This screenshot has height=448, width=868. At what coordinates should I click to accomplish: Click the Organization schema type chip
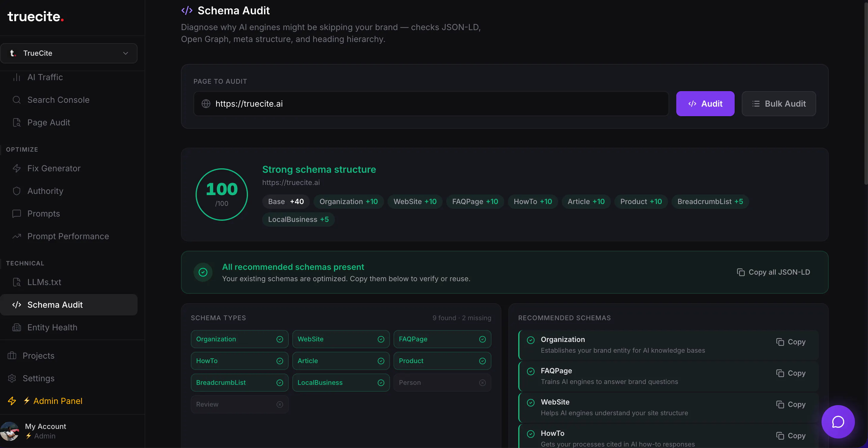tap(240, 339)
